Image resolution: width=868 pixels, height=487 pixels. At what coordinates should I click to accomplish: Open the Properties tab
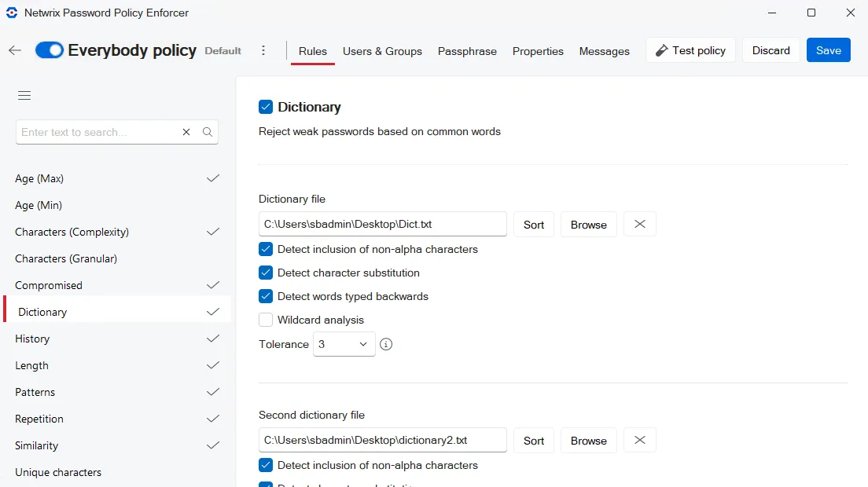[x=538, y=51]
